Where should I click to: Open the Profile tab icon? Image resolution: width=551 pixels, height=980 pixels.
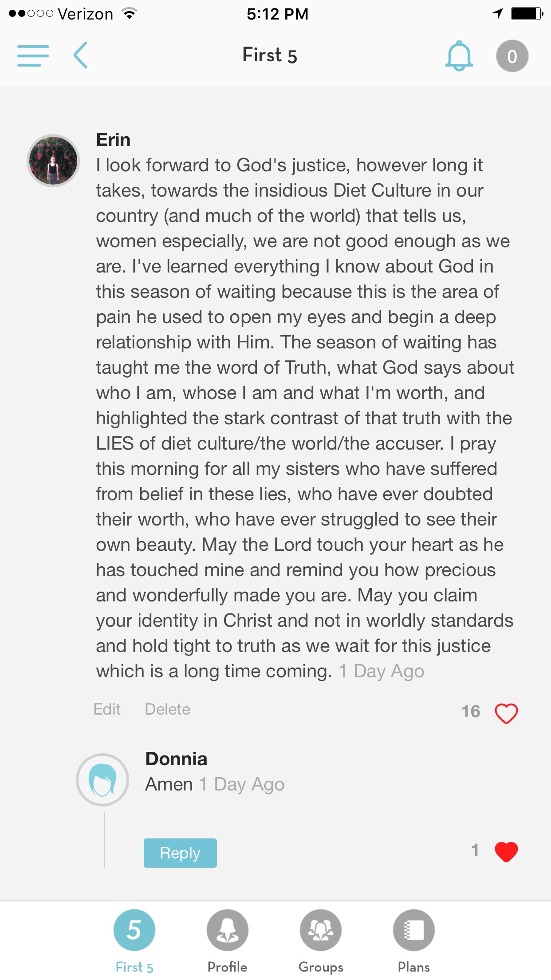pyautogui.click(x=227, y=930)
